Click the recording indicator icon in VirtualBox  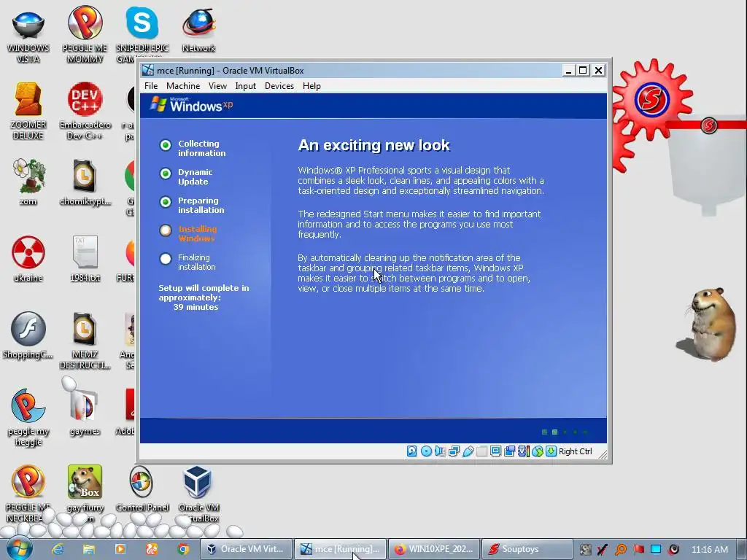coord(509,451)
